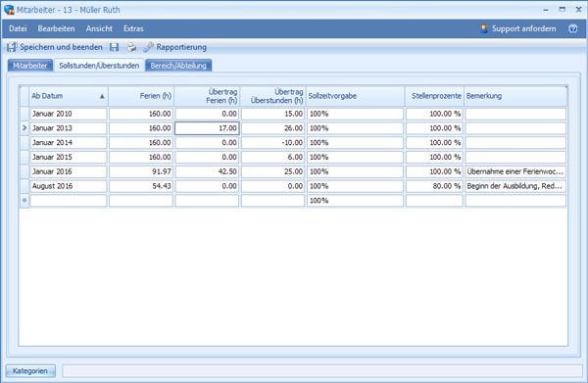Click the Übertrag Überstunden (h) column header
This screenshot has width=588, height=383.
(273, 96)
